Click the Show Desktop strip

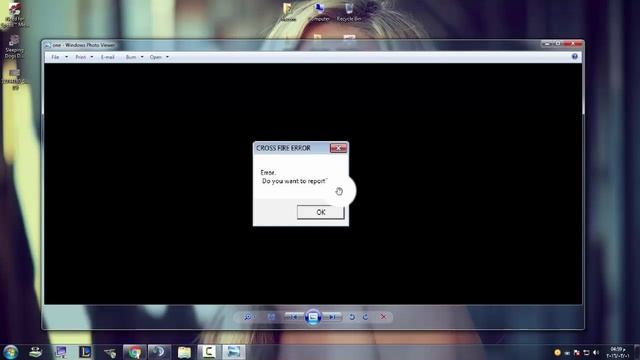(637, 352)
